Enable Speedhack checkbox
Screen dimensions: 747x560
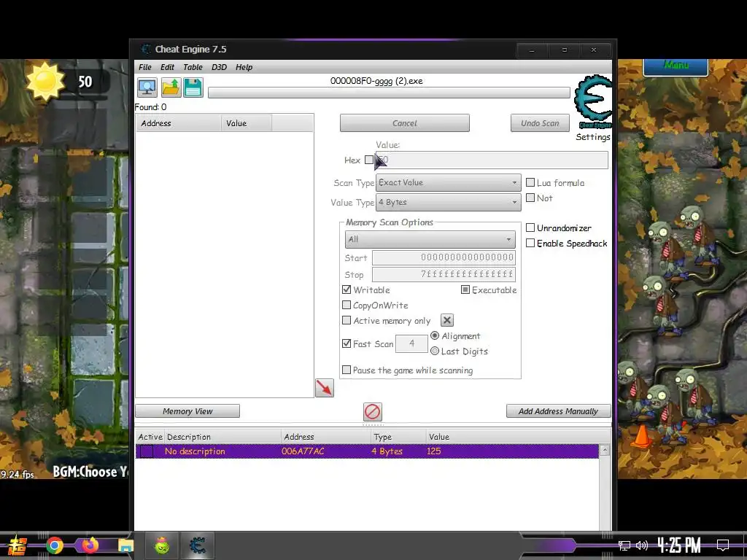[530, 243]
